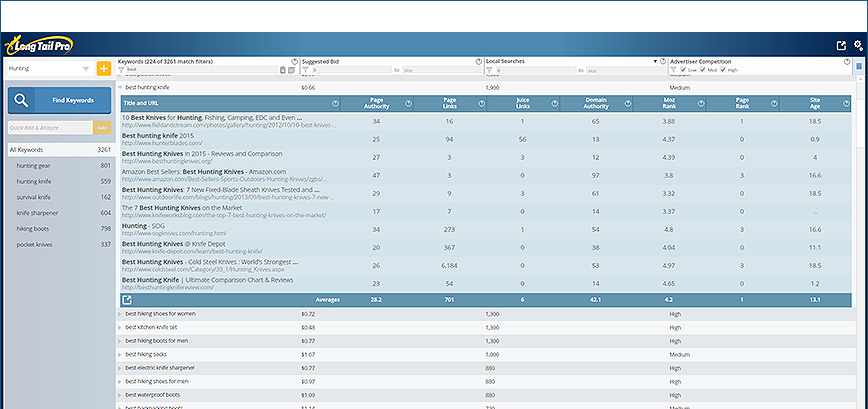868x409 pixels.
Task: Open the column chooser icon at top right
Action: tap(859, 66)
